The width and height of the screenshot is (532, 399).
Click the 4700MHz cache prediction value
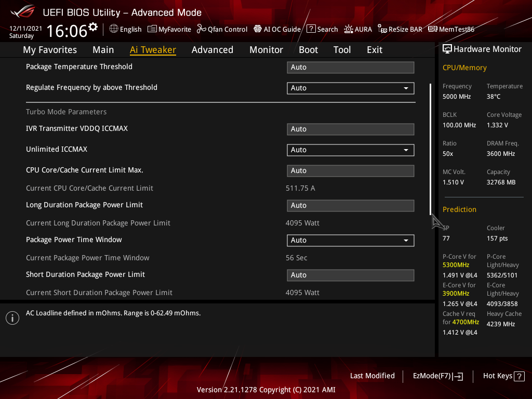click(465, 322)
